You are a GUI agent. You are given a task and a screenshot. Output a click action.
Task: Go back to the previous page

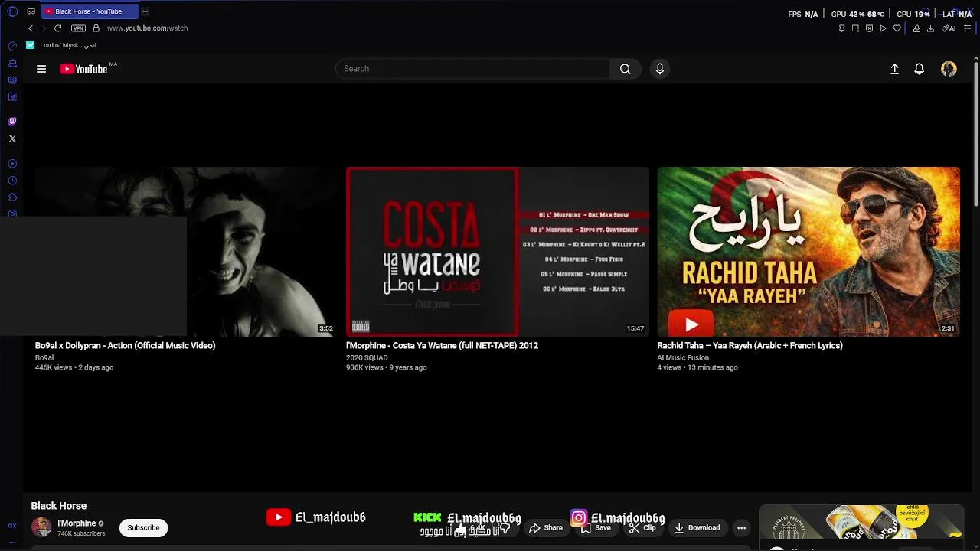(31, 28)
